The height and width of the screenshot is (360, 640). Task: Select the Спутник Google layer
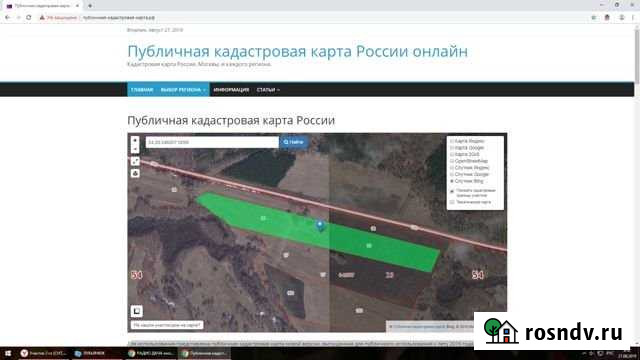point(469,174)
